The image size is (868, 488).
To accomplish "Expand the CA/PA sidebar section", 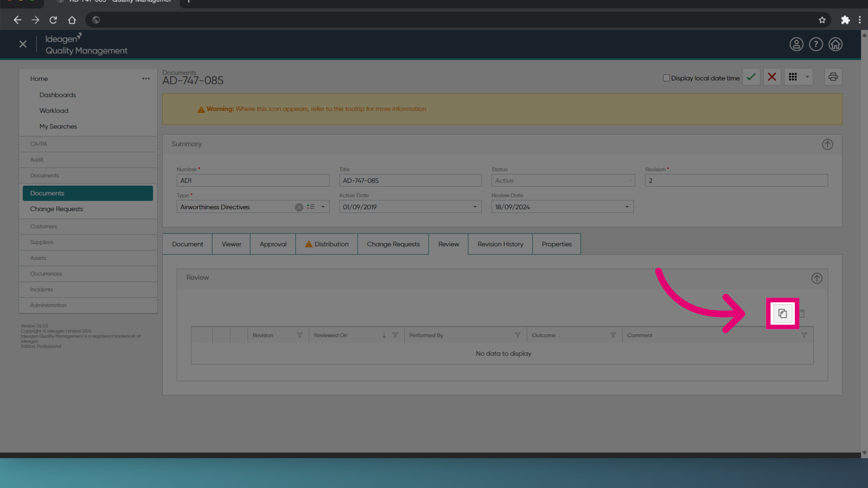I will click(88, 144).
